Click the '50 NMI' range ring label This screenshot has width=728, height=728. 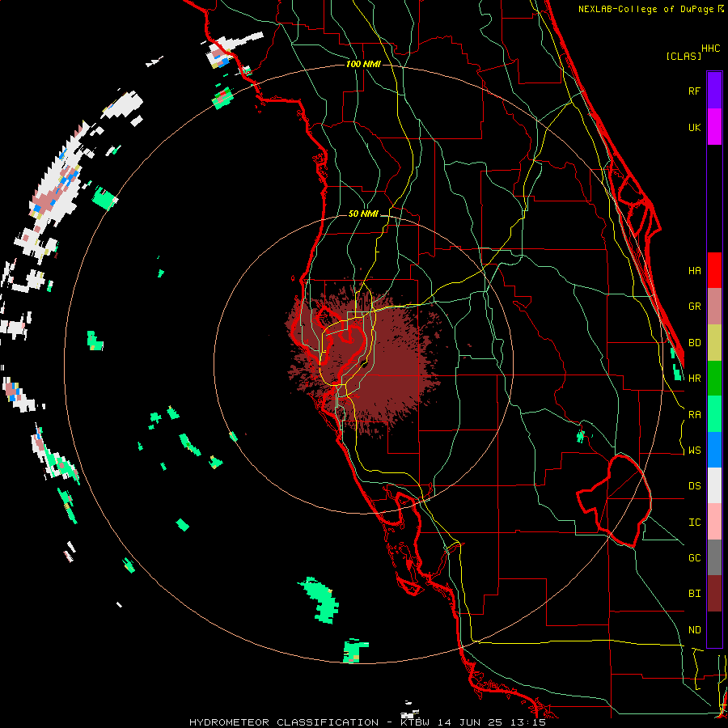click(363, 214)
